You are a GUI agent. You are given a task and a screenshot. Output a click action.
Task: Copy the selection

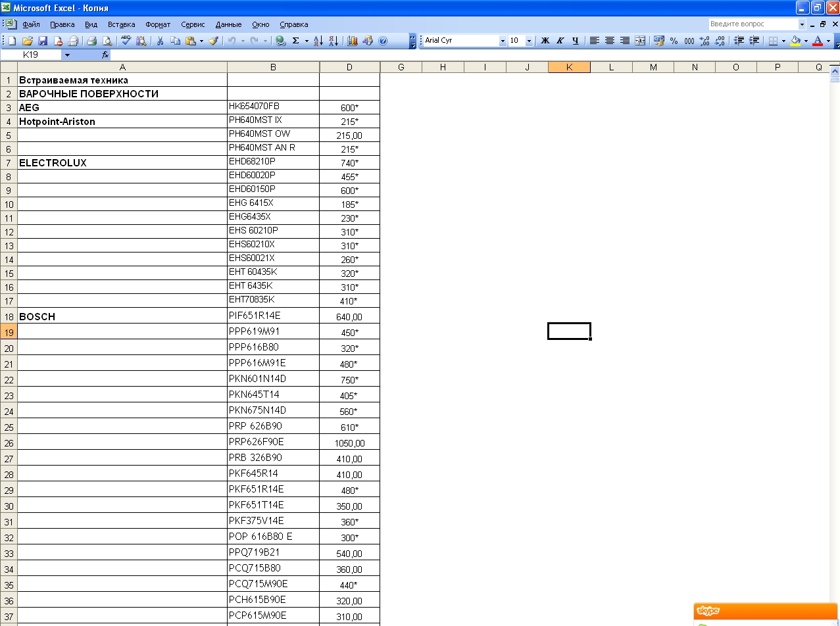[x=175, y=41]
